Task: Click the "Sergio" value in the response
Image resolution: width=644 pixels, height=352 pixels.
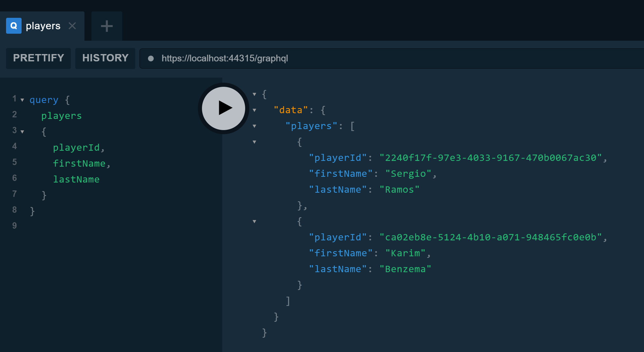Action: (x=408, y=174)
